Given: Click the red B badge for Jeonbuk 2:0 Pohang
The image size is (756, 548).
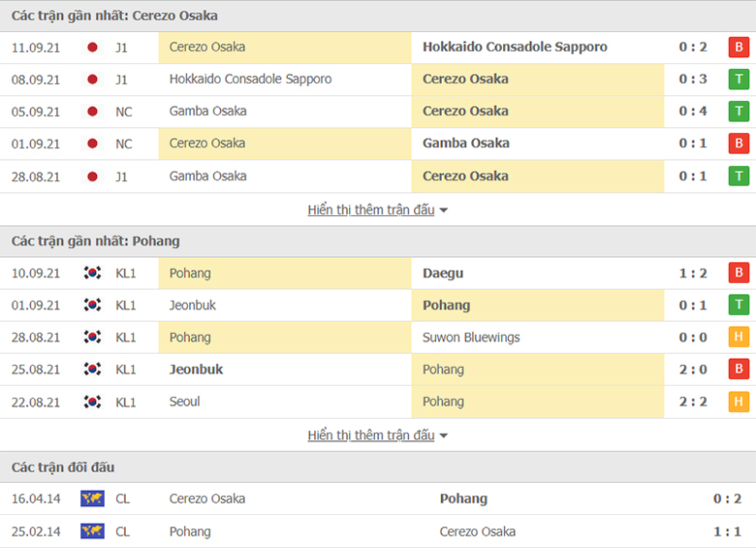Looking at the screenshot, I should tap(739, 369).
